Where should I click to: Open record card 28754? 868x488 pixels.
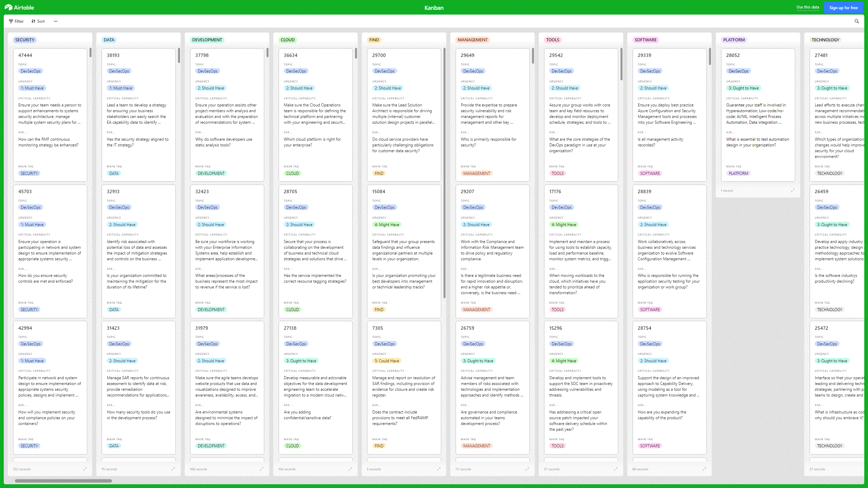coord(670,388)
